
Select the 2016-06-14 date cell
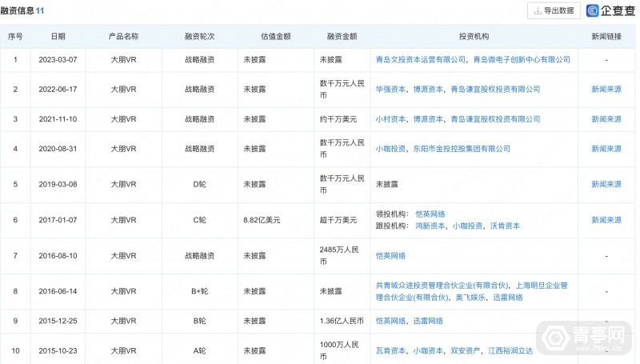58,291
